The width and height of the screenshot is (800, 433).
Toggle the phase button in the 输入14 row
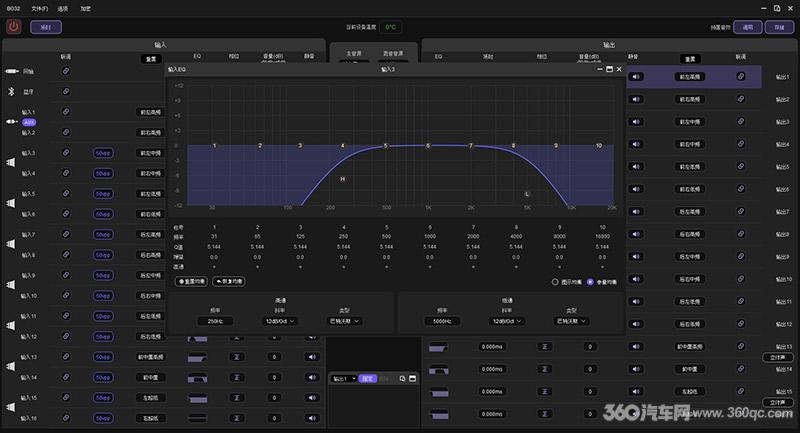[x=236, y=377]
